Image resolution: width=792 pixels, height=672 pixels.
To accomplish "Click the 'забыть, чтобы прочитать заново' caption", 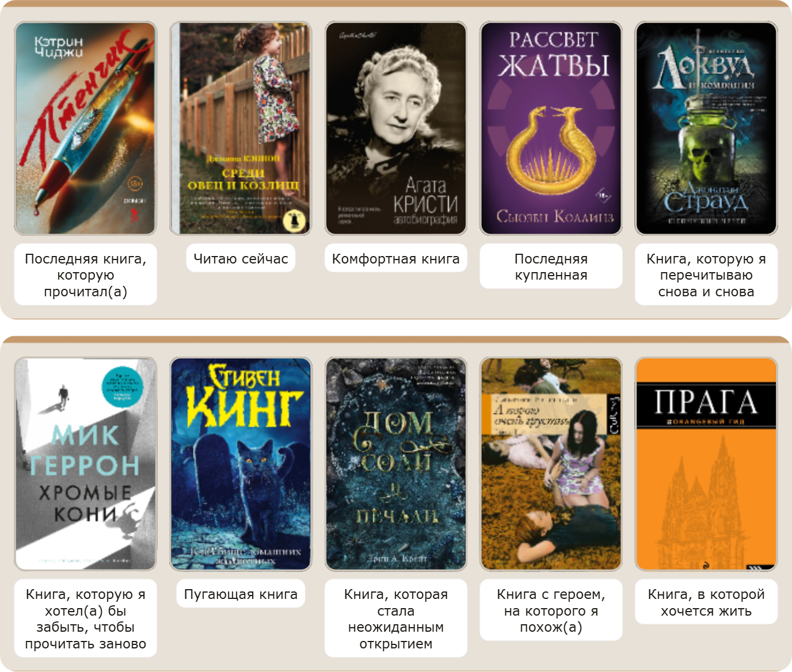I will [x=85, y=618].
